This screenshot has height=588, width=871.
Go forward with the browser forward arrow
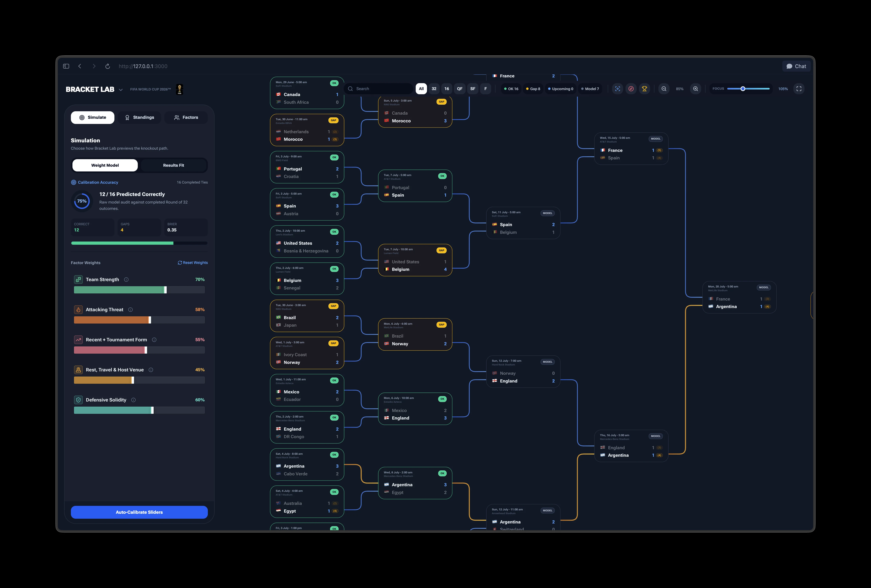pyautogui.click(x=94, y=66)
